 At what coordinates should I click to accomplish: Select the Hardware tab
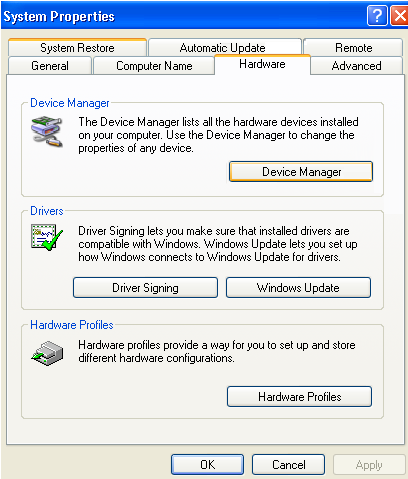pyautogui.click(x=262, y=64)
